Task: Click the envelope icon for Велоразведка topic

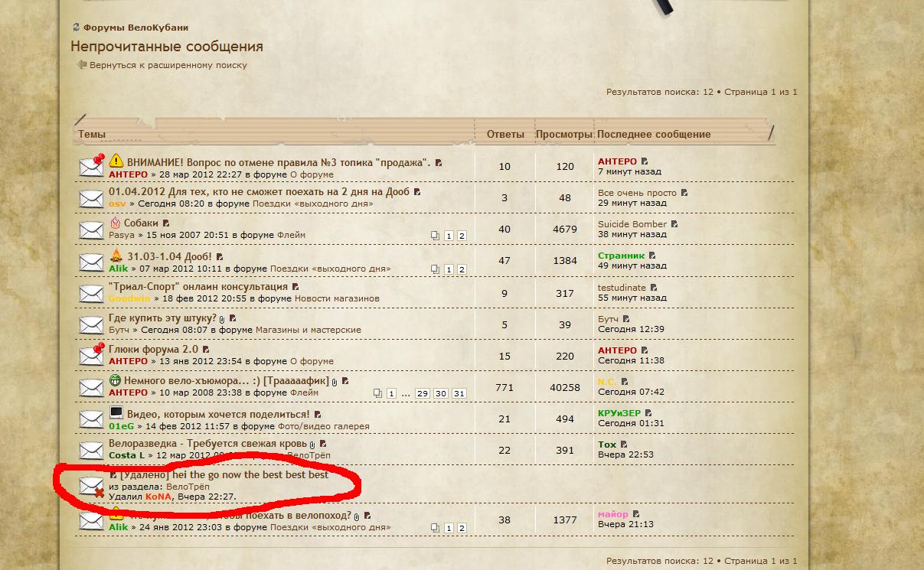Action: [91, 450]
